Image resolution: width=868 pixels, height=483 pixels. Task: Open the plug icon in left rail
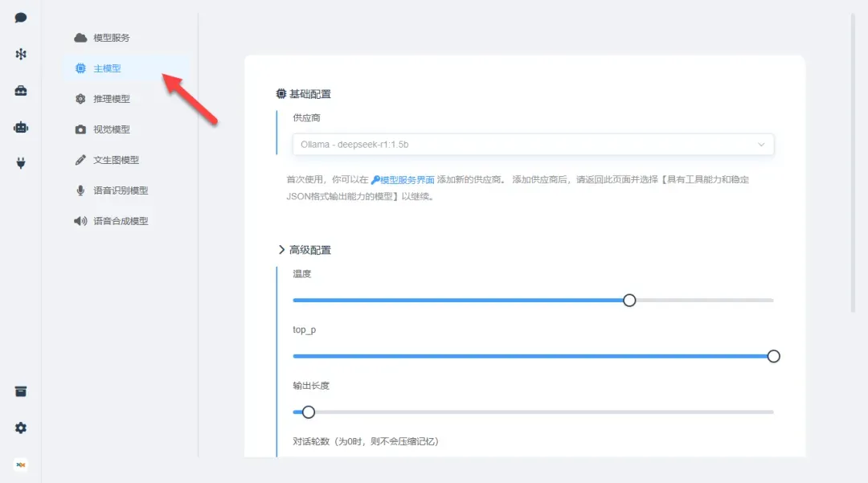click(21, 163)
